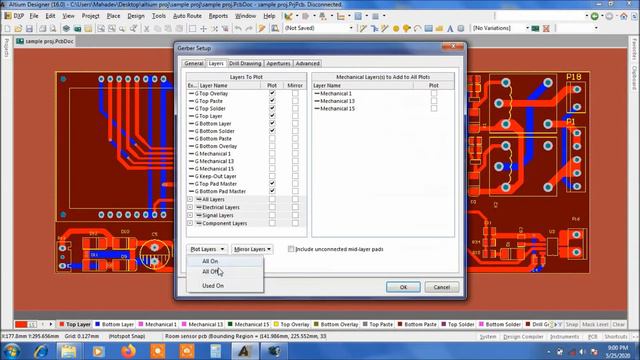Uncheck Plot for GTop Overlay

coord(272,93)
